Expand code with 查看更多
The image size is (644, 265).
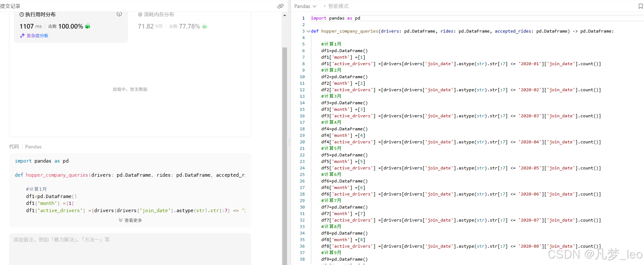click(x=130, y=220)
